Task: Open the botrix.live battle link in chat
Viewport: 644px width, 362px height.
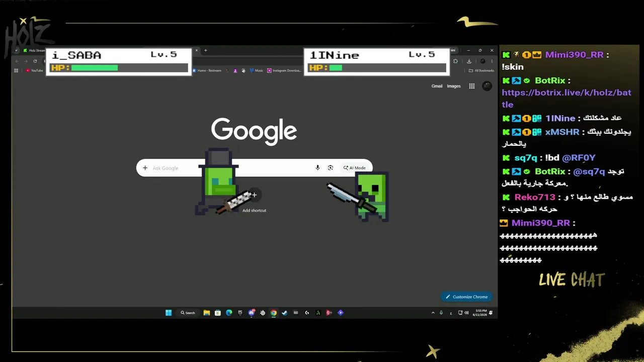Action: click(566, 99)
